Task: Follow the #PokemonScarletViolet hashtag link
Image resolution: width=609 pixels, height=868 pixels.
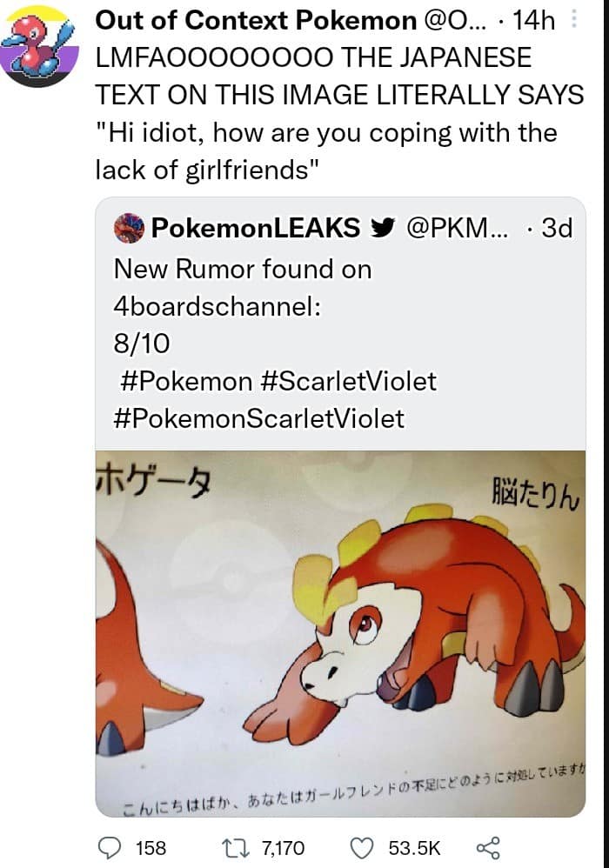Action: pyautogui.click(x=259, y=418)
